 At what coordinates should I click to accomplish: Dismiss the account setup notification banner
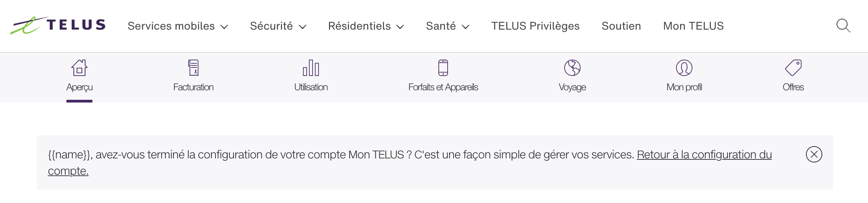click(x=814, y=155)
